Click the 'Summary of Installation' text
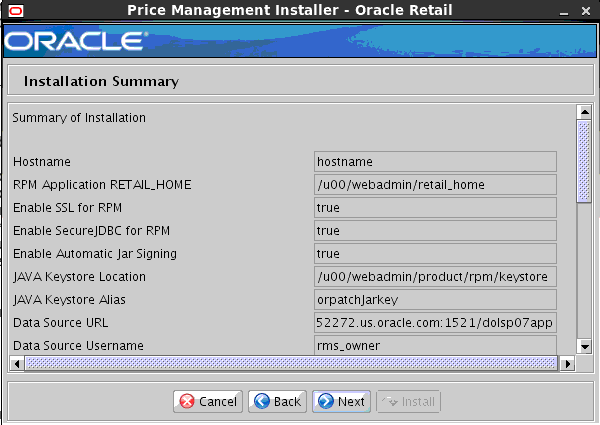This screenshot has height=425, width=600. (79, 118)
